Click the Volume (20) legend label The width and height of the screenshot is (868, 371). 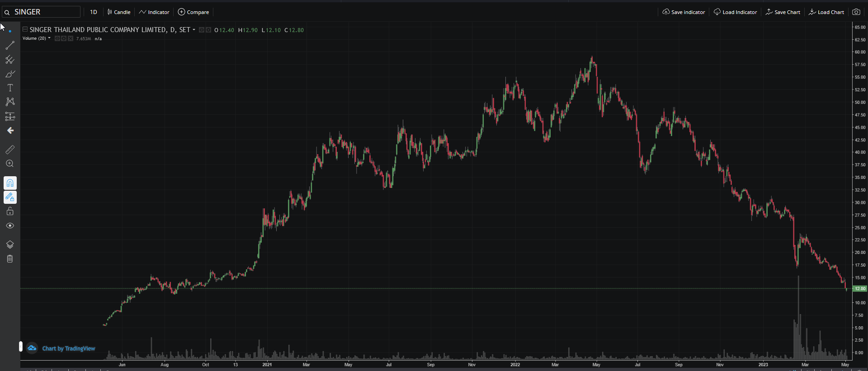pos(34,38)
